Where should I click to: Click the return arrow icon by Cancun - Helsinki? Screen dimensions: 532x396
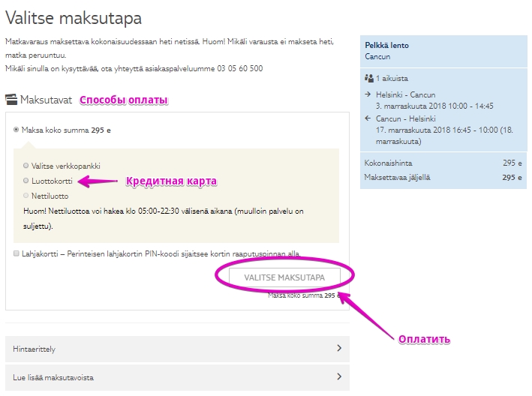pos(368,118)
